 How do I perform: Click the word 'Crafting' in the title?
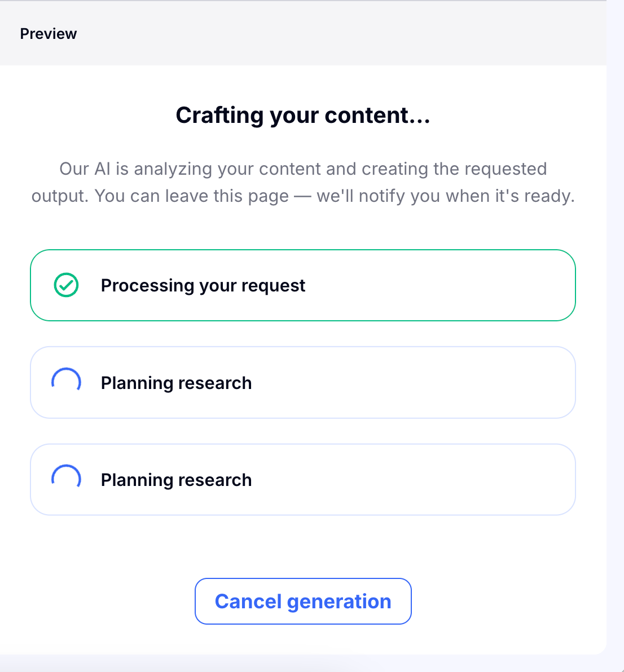click(220, 115)
